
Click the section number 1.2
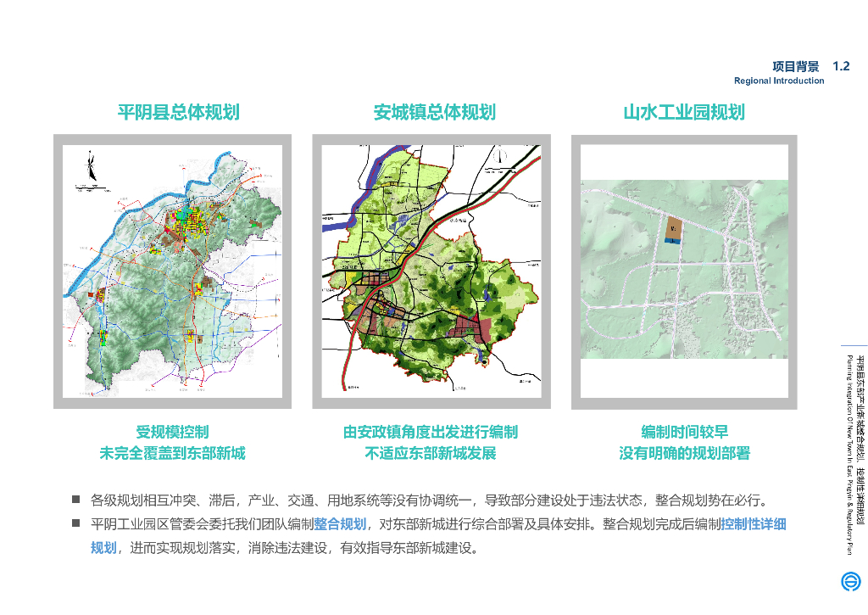(841, 66)
